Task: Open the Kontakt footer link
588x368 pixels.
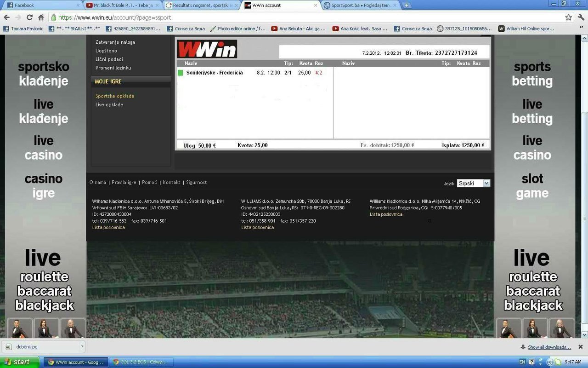Action: coord(171,183)
